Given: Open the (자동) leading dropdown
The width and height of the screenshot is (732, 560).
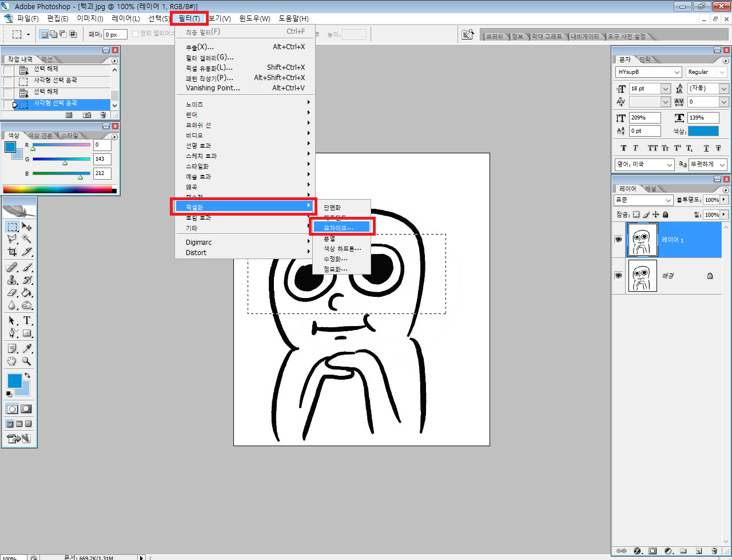Looking at the screenshot, I should click(724, 89).
